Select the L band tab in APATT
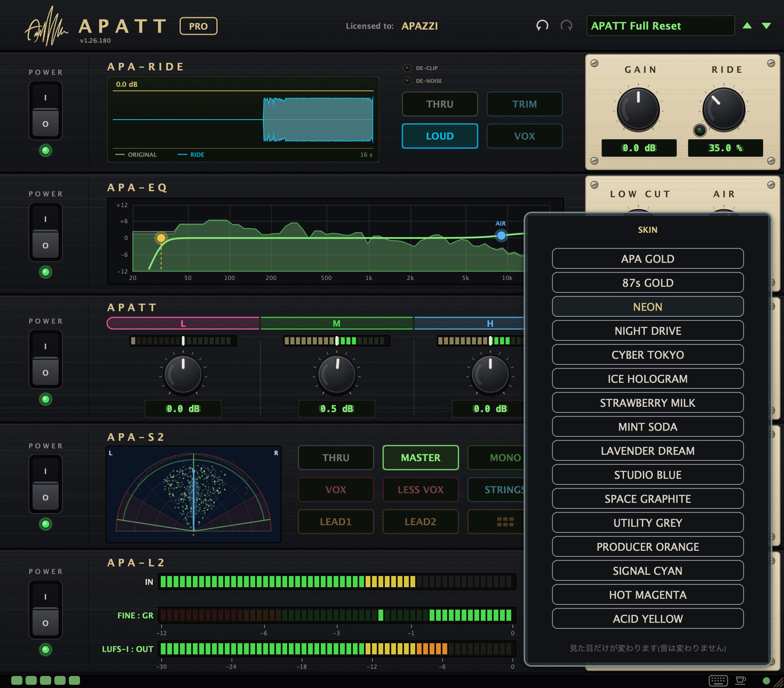Viewport: 784px width, 688px height. click(x=183, y=323)
